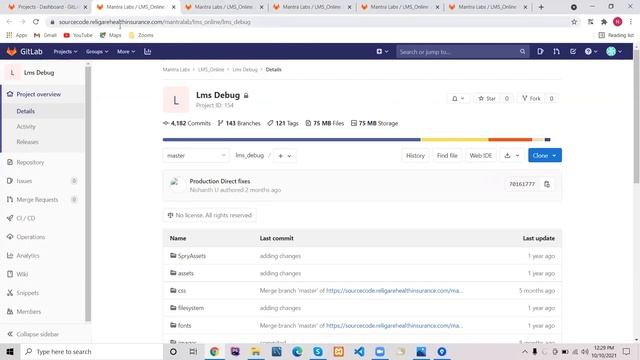Click the Find file button
The height and width of the screenshot is (360, 640).
(447, 156)
